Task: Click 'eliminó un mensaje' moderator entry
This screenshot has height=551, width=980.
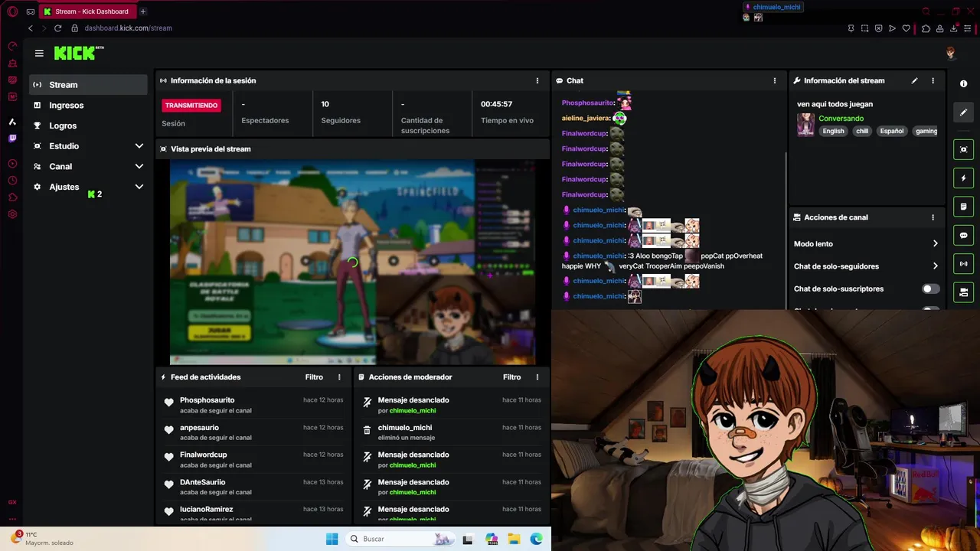Action: click(x=406, y=438)
